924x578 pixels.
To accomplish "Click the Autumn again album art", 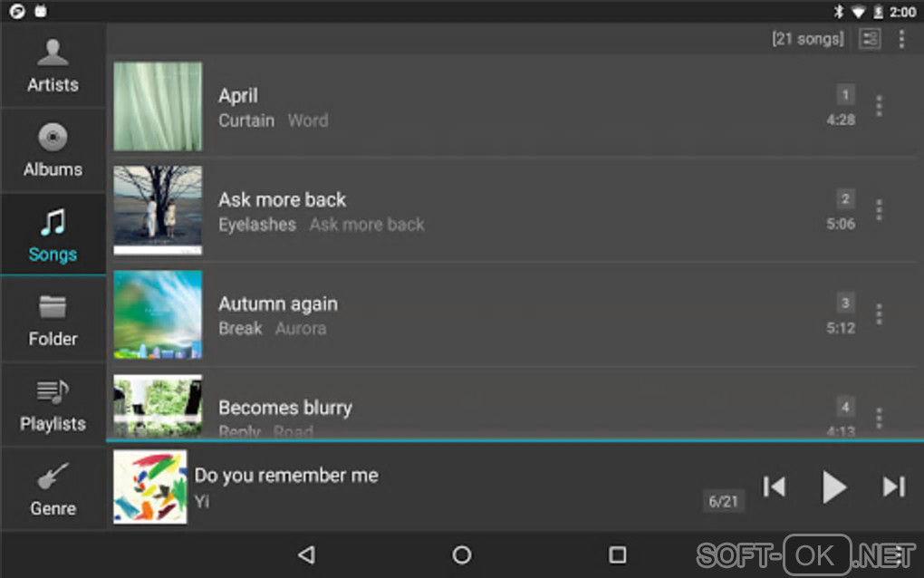I will (x=158, y=314).
